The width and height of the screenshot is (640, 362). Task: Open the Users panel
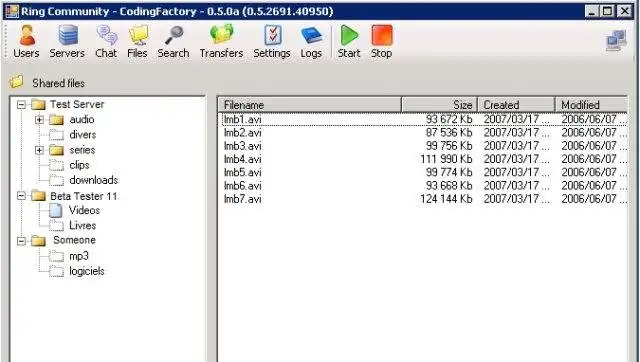(x=27, y=42)
